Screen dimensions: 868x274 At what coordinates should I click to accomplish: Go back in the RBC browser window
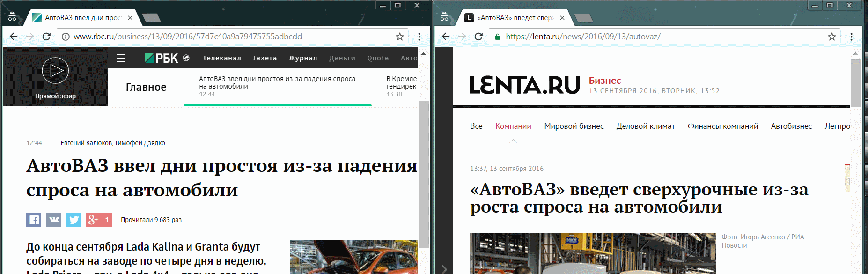tap(14, 37)
